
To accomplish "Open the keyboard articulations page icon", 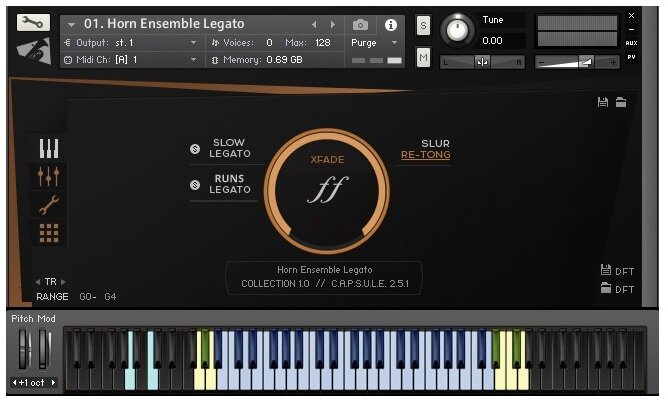I will 49,149.
